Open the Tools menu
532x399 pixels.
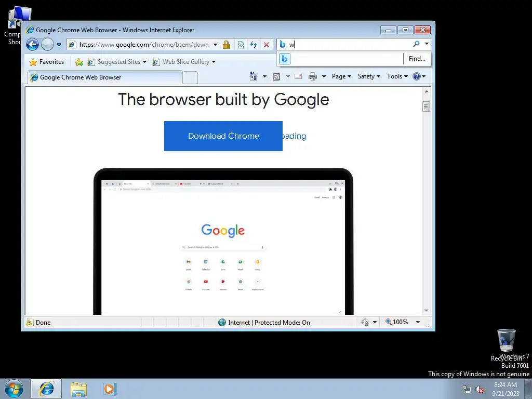[x=397, y=76]
